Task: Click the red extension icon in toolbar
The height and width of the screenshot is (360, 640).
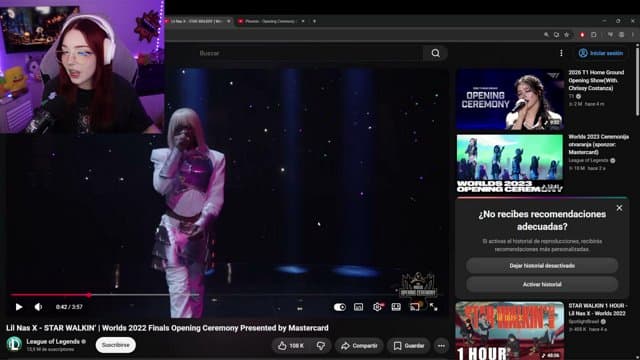Action: (x=582, y=35)
